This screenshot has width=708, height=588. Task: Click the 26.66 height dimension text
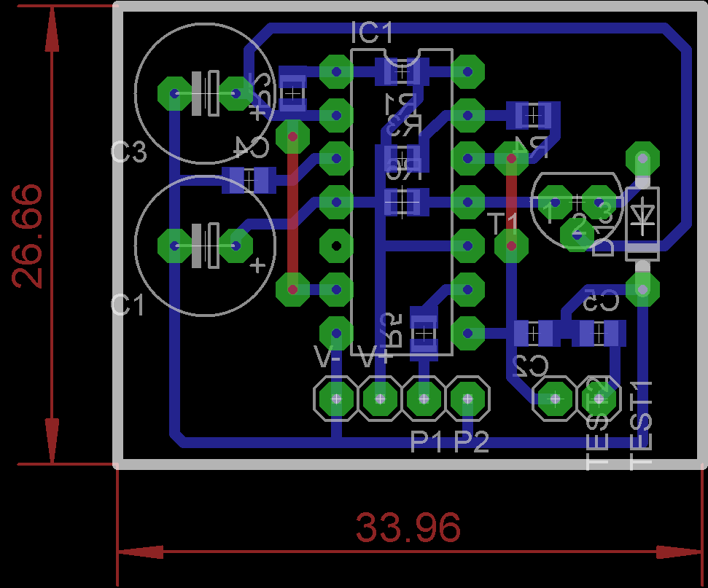pyautogui.click(x=28, y=236)
